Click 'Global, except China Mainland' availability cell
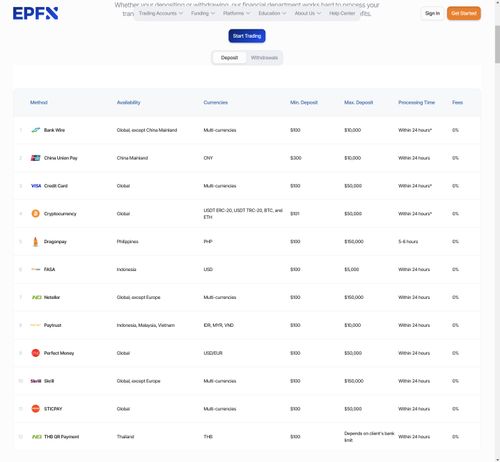Viewport: 500px width, 462px height. 147,130
